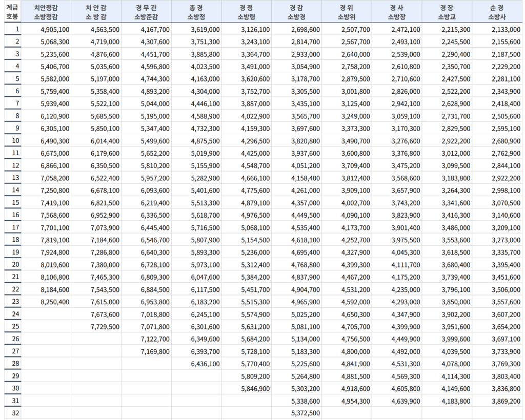Click the 치안감 소방감 column header
Viewport: 525px width, 420px height.
(x=96, y=12)
